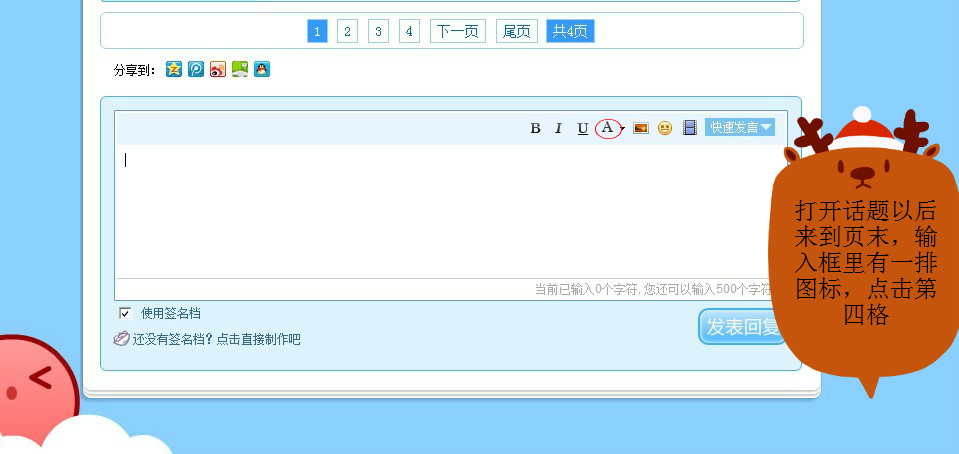The image size is (959, 454).
Task: Uncheck the 使用签名档 checkbox
Action: tap(125, 314)
